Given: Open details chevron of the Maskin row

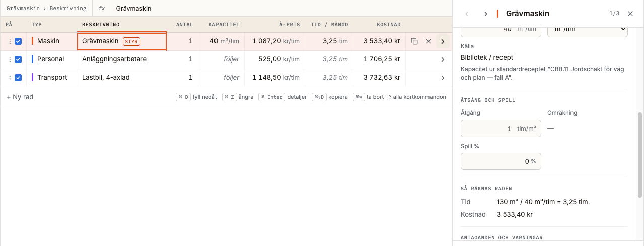Looking at the screenshot, I should click(x=443, y=41).
